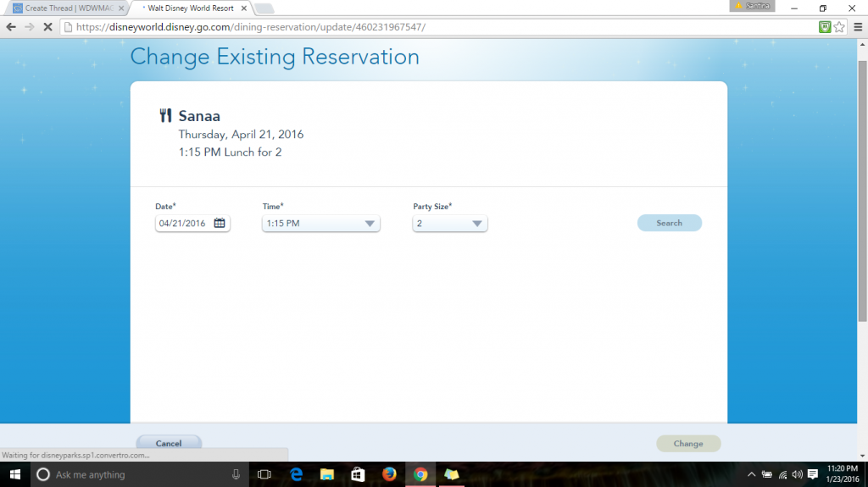
Task: Stop page loading with X button
Action: [47, 27]
